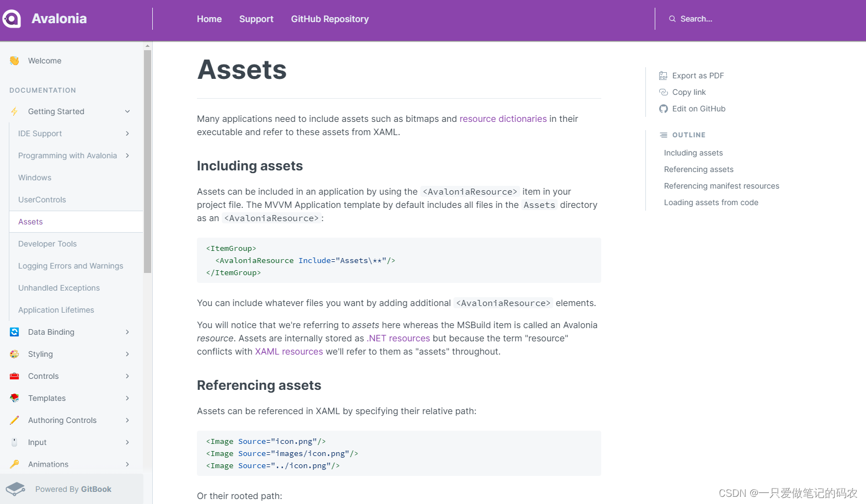Viewport: 866px width, 504px height.
Task: Jump to Including assets in outline
Action: click(x=693, y=153)
